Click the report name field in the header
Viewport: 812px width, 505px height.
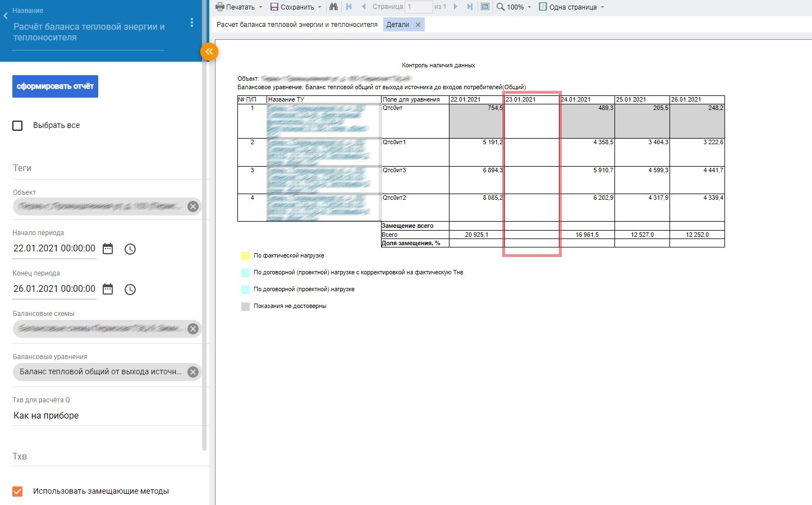89,32
